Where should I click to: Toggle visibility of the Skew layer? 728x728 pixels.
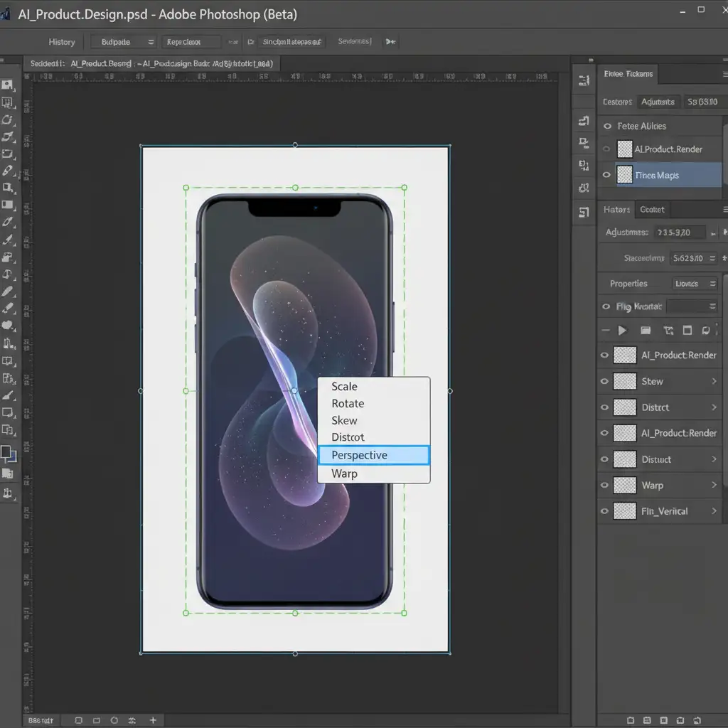coord(605,382)
